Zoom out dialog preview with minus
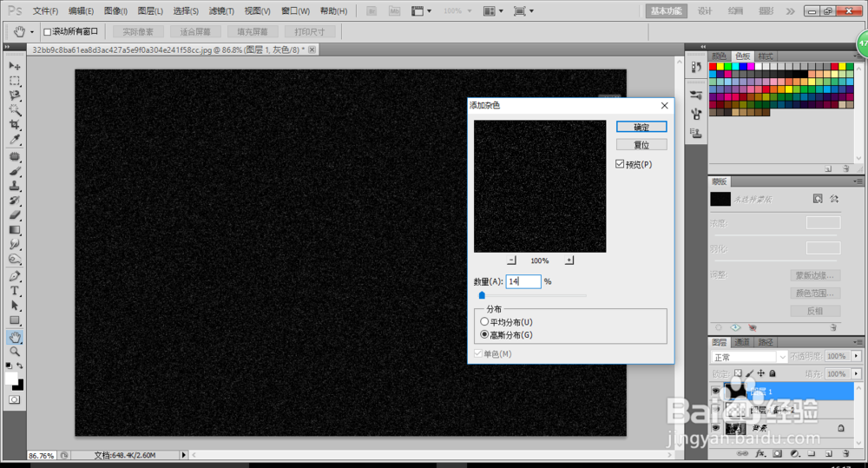Screen dimensions: 868x468 point(511,260)
